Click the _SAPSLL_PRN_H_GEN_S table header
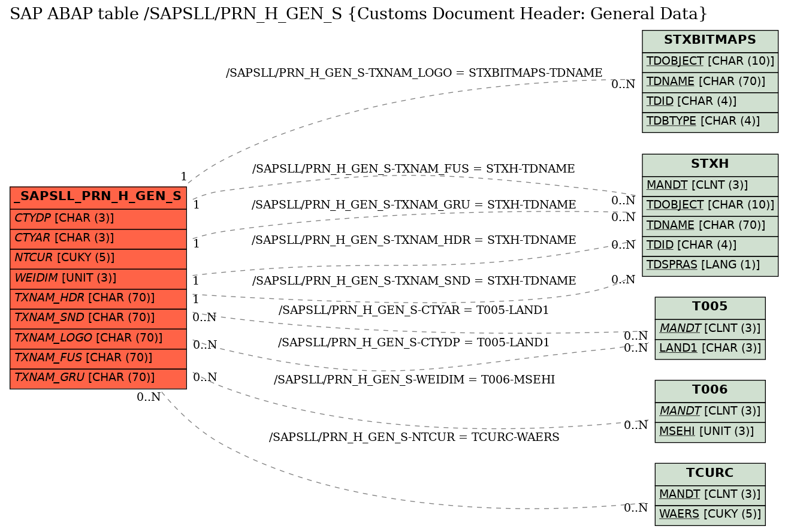The width and height of the screenshot is (788, 532). (98, 198)
